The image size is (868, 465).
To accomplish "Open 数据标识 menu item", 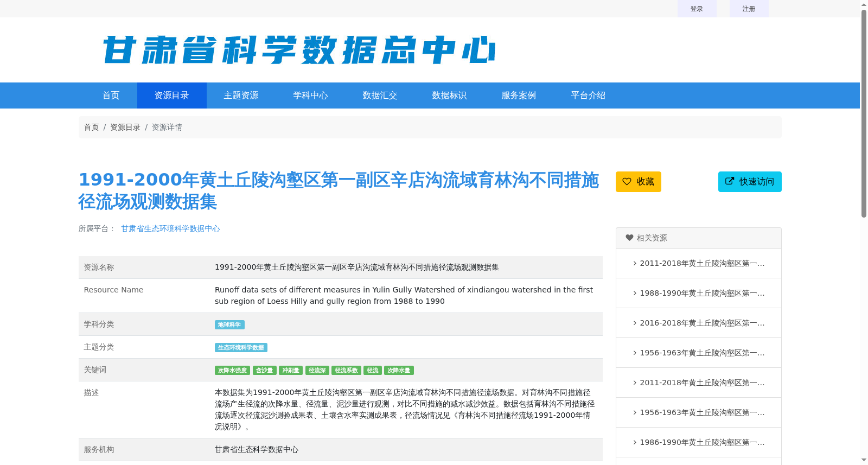I will (450, 95).
